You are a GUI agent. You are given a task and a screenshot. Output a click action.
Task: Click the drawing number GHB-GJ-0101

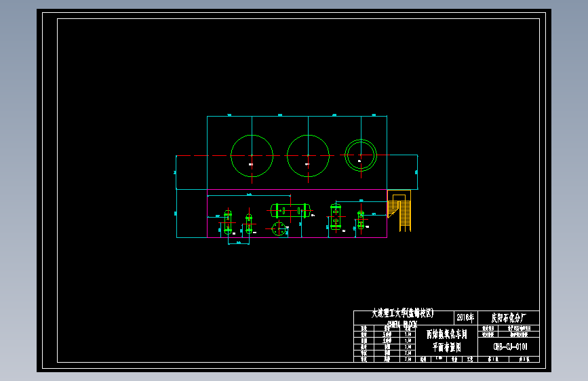pyautogui.click(x=510, y=346)
